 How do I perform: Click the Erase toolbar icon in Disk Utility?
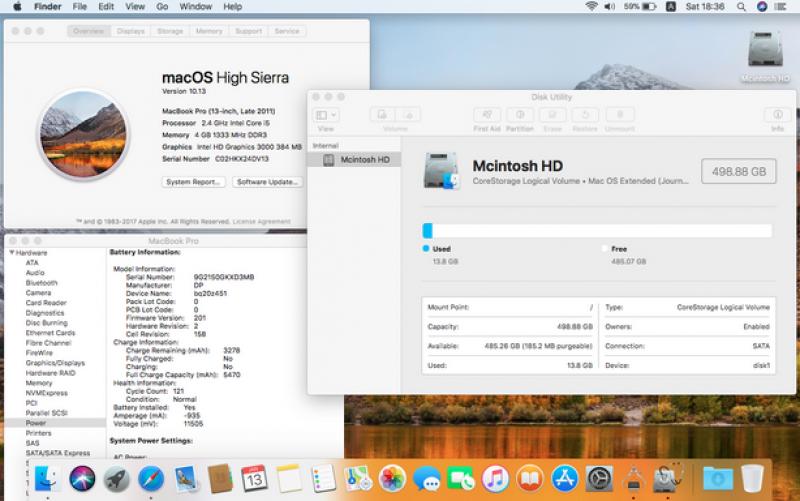pos(552,115)
